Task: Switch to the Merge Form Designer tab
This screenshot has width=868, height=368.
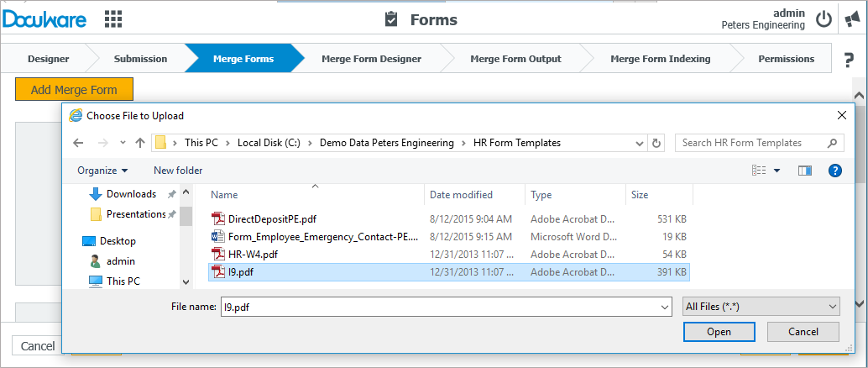Action: [x=371, y=59]
